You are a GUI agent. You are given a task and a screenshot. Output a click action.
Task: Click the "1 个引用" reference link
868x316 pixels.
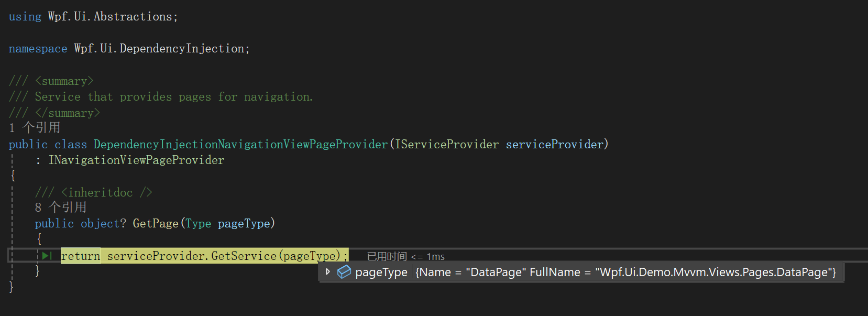35,127
